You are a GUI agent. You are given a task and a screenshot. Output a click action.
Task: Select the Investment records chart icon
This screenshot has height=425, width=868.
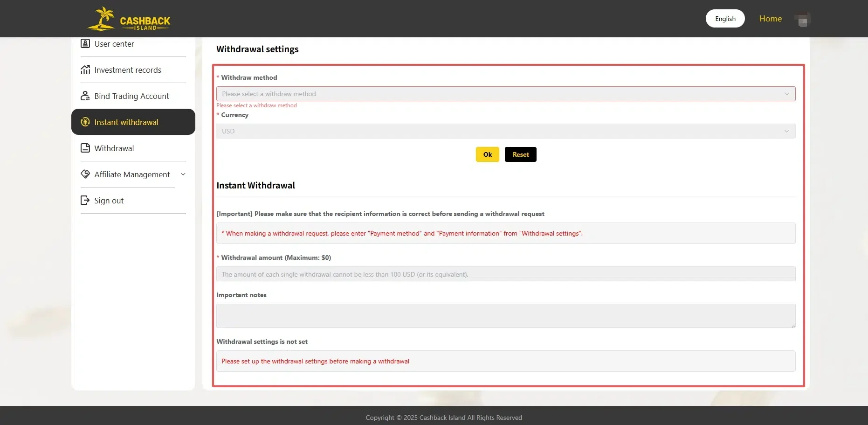[85, 70]
